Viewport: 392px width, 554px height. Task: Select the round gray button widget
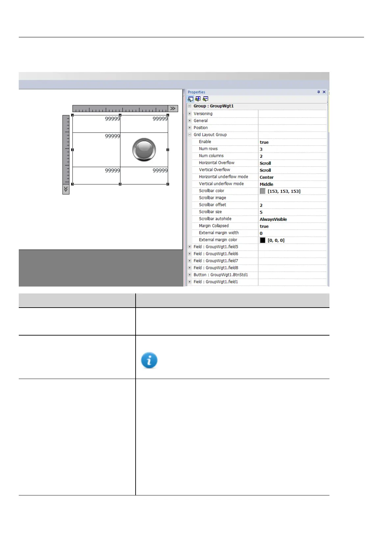(x=144, y=150)
